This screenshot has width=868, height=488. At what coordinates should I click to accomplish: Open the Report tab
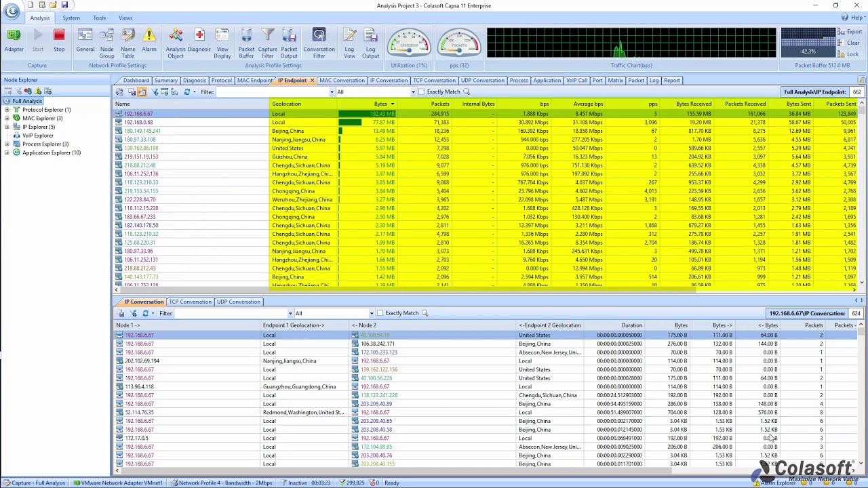(x=672, y=80)
